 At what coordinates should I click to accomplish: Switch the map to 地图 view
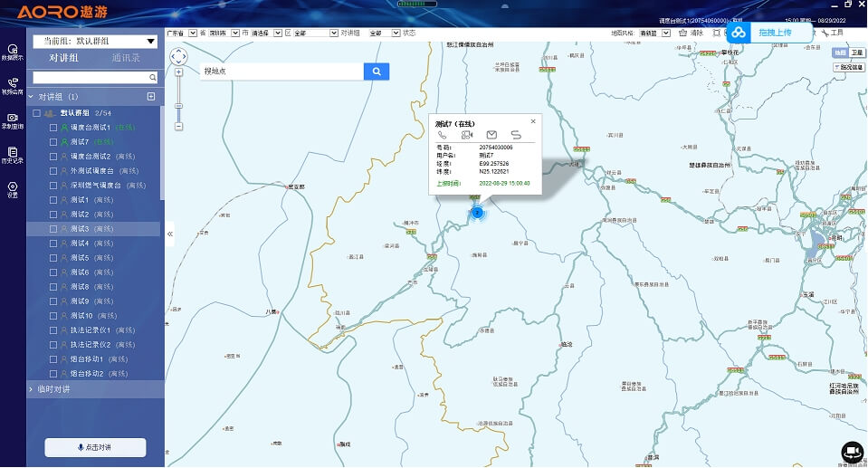tap(841, 53)
